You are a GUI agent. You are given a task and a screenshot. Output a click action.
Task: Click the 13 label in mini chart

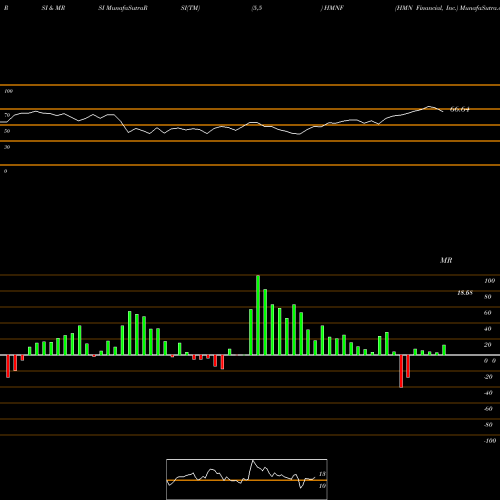[x=322, y=474]
